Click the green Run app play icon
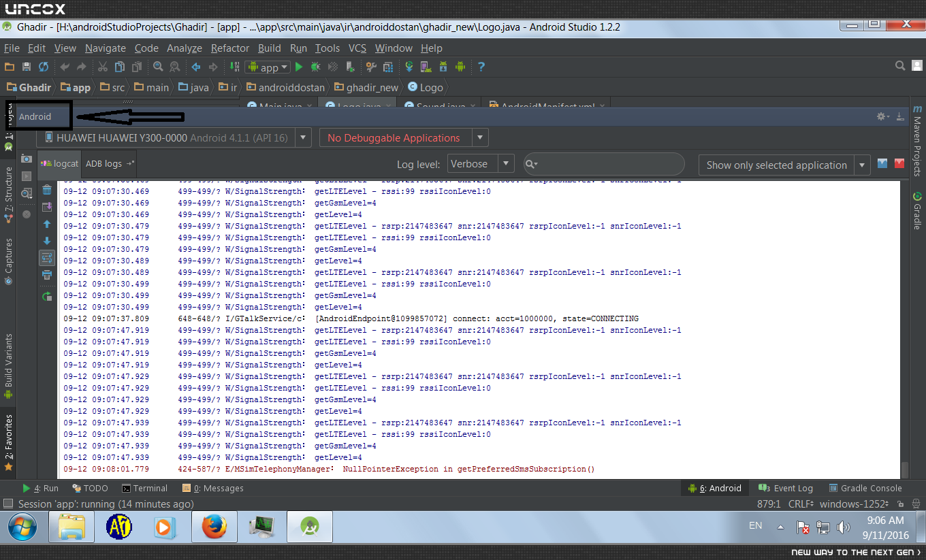The image size is (926, 560). point(299,67)
